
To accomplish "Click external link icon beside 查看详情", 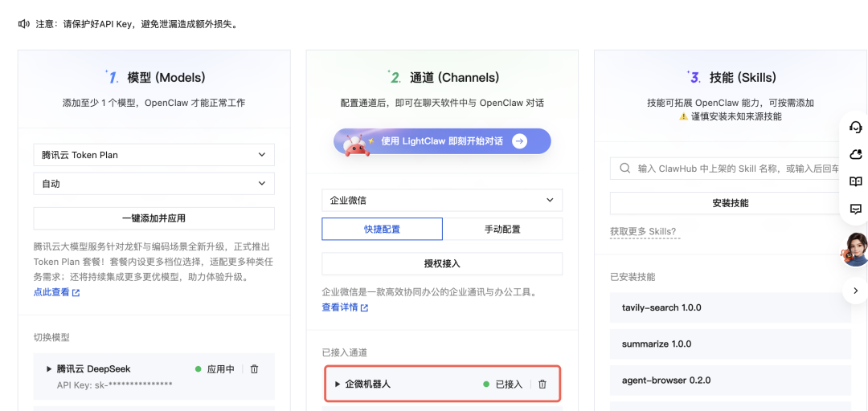I will [364, 307].
